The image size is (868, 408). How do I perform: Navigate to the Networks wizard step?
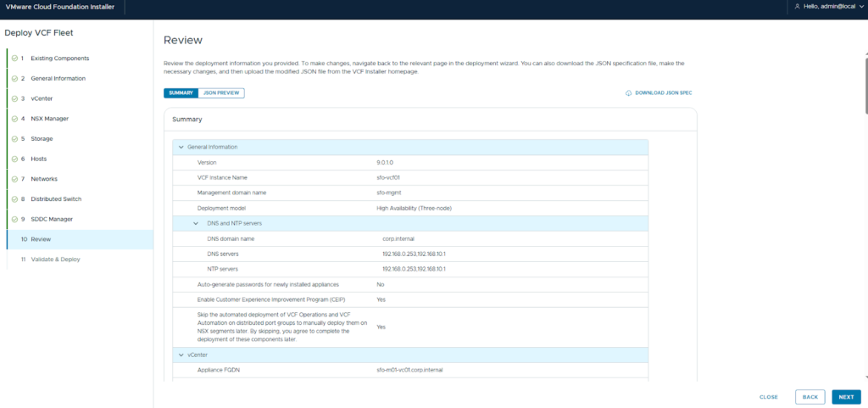tap(44, 179)
